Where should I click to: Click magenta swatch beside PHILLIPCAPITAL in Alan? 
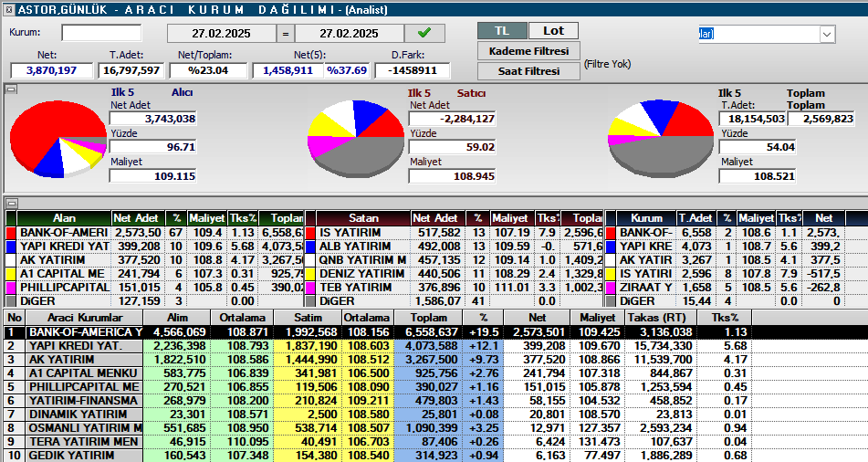pos(11,288)
